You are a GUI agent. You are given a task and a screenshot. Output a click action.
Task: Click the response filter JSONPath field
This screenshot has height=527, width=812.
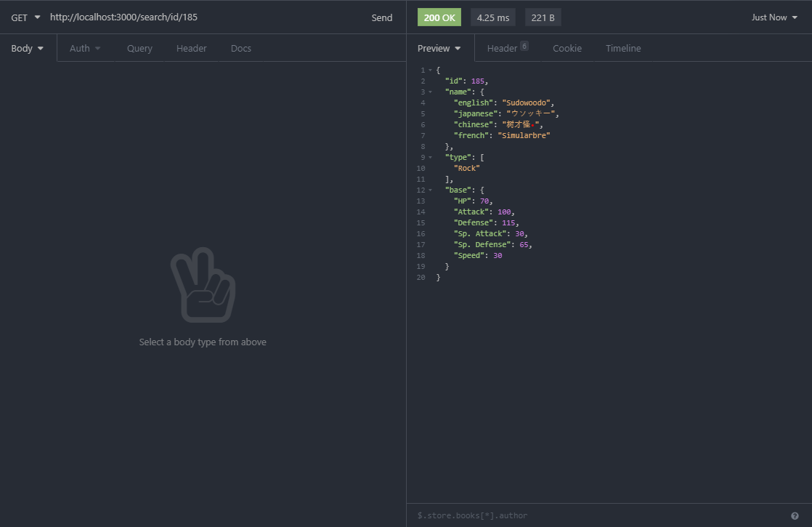598,515
